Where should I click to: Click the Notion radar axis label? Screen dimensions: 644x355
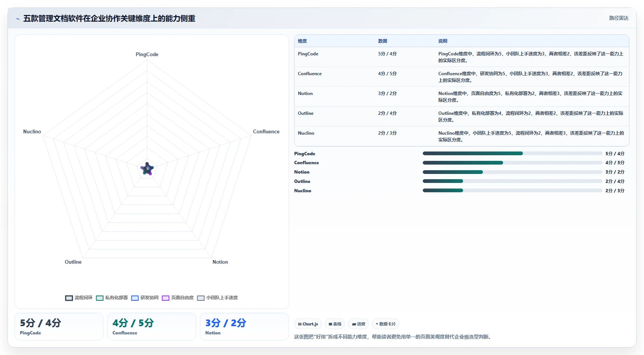tap(220, 262)
